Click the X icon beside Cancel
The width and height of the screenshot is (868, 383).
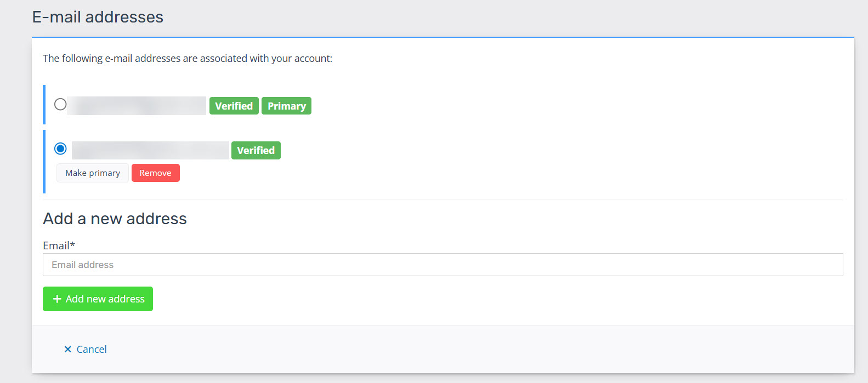[x=68, y=350]
